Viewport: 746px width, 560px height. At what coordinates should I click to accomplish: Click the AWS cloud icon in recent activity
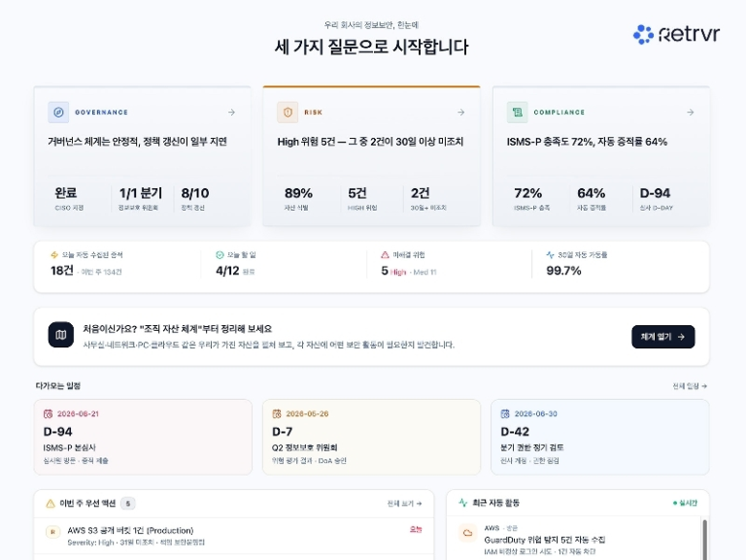coord(467,533)
